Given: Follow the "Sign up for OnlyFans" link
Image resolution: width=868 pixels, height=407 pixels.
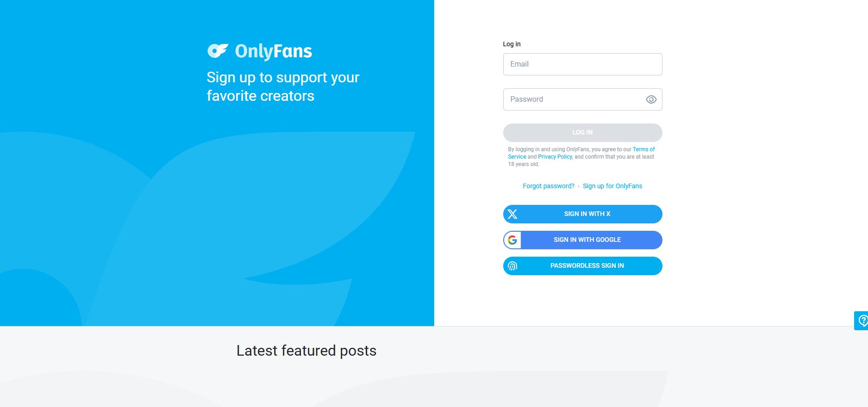Looking at the screenshot, I should point(612,186).
